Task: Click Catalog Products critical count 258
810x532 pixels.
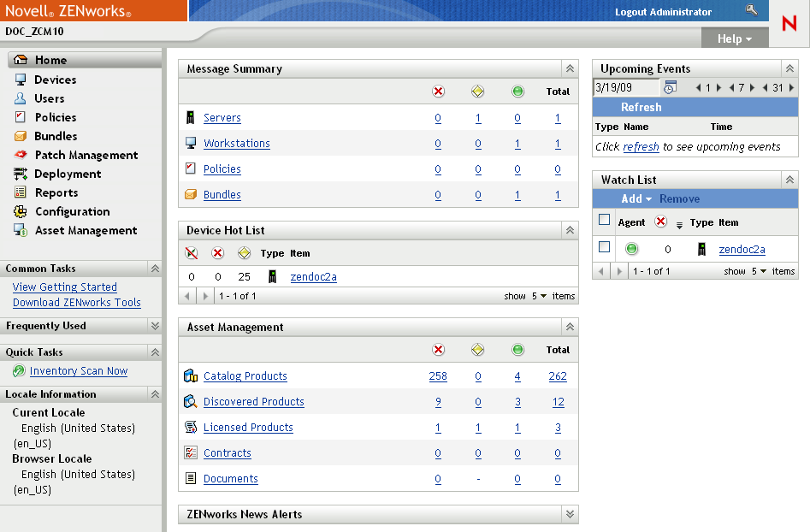Action: 438,376
